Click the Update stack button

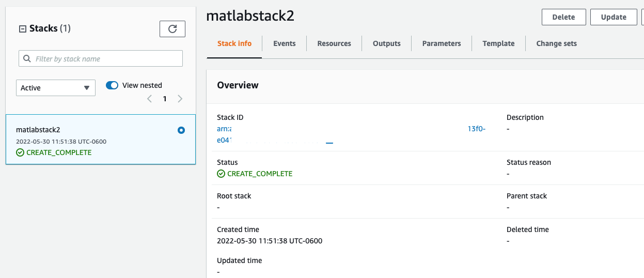(614, 17)
